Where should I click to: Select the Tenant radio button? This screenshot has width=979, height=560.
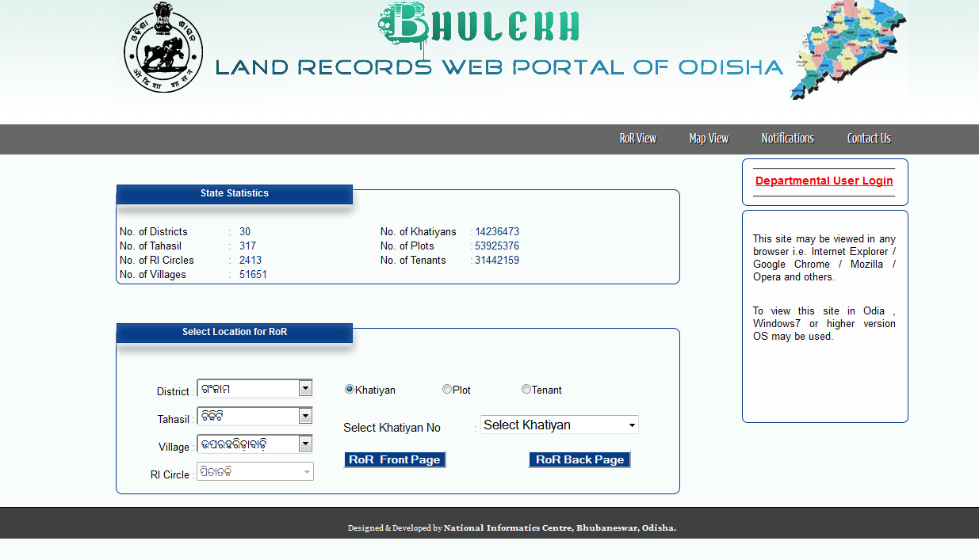[526, 389]
